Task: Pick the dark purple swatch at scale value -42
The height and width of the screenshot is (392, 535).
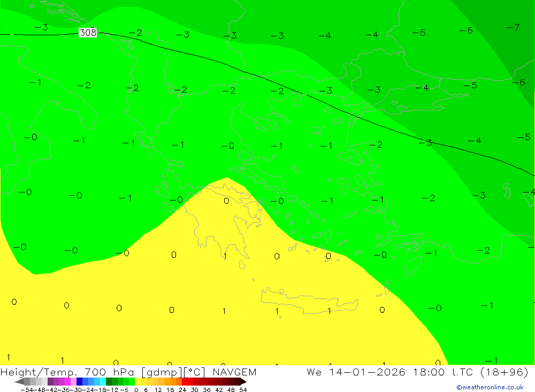Action: tap(50, 382)
